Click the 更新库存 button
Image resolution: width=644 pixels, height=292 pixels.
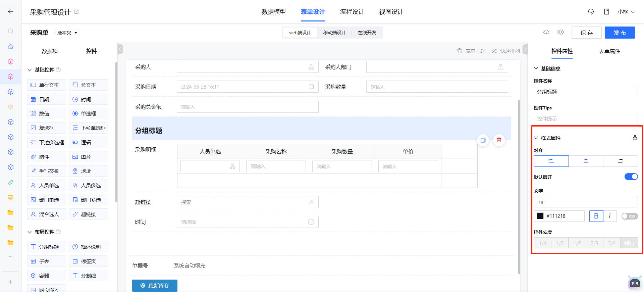tap(155, 285)
